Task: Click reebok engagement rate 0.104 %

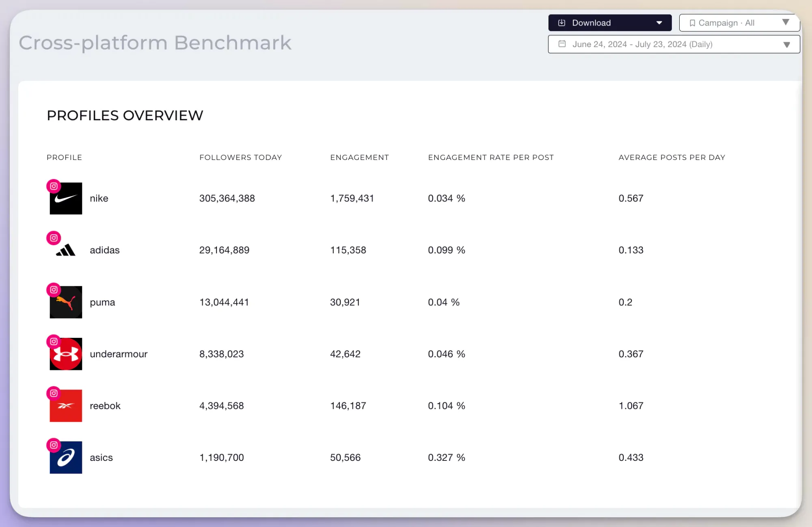Action: (447, 406)
